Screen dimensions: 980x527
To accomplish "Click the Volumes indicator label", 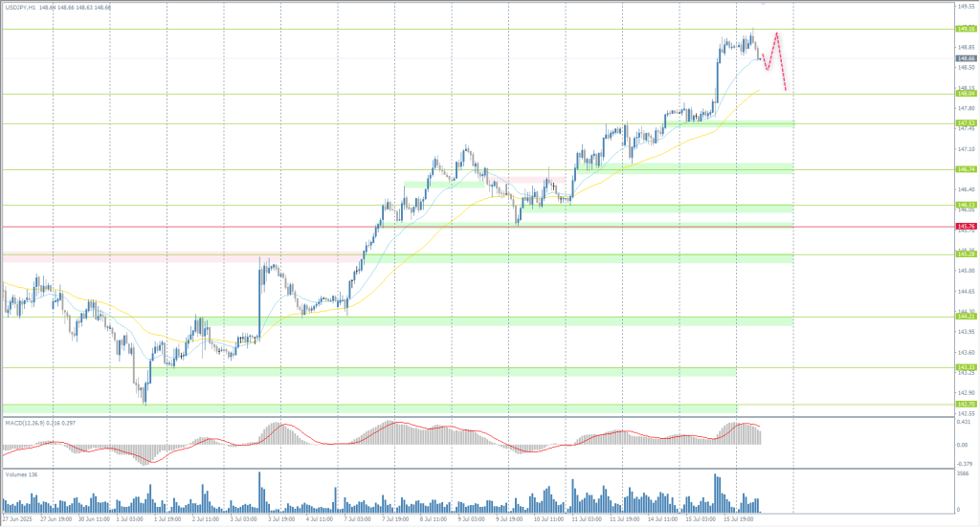I will point(21,472).
